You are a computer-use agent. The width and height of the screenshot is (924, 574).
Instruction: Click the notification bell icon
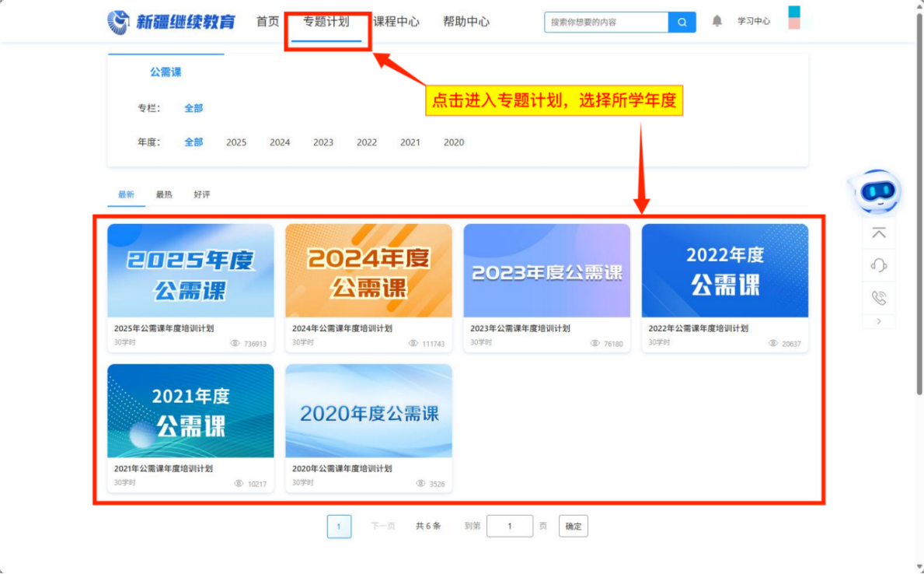[717, 20]
